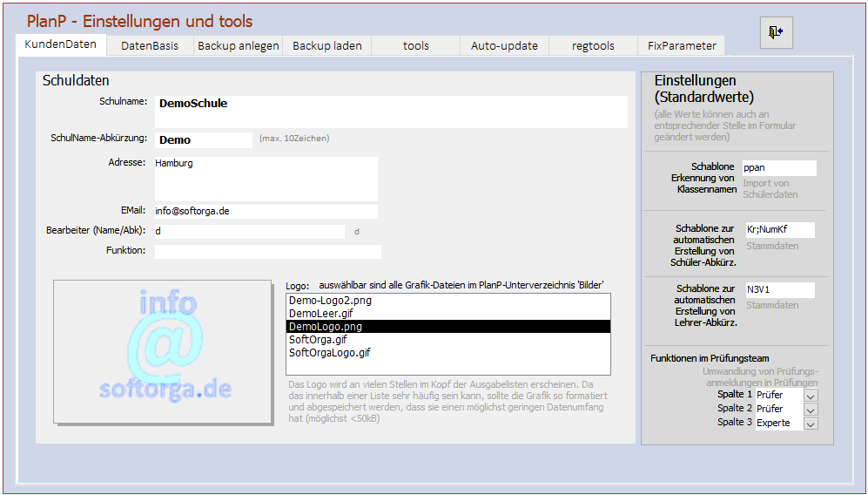Pick SoftOrga.gif in the logo list
Screen dimensions: 868x495
[447, 340]
